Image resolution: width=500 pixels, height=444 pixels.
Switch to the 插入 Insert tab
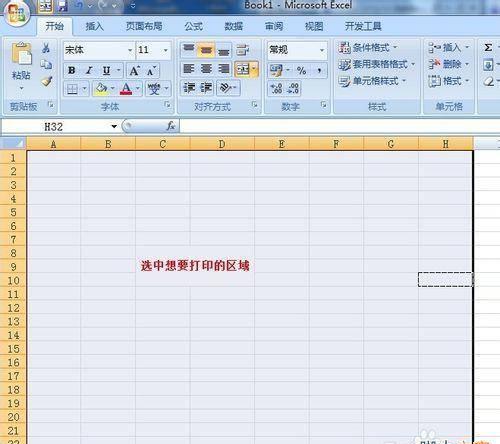[95, 26]
